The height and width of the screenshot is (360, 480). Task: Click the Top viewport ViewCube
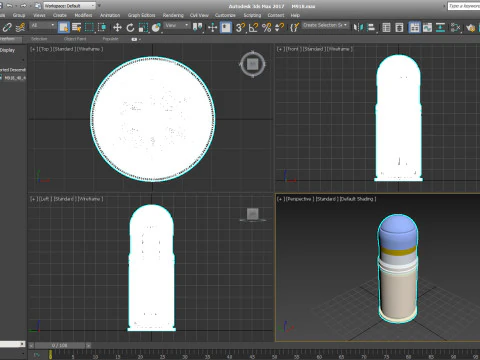point(252,64)
